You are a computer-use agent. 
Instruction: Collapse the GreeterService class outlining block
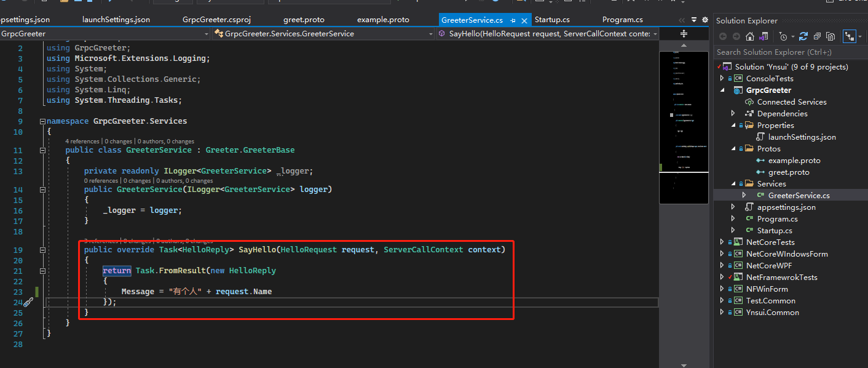point(42,150)
